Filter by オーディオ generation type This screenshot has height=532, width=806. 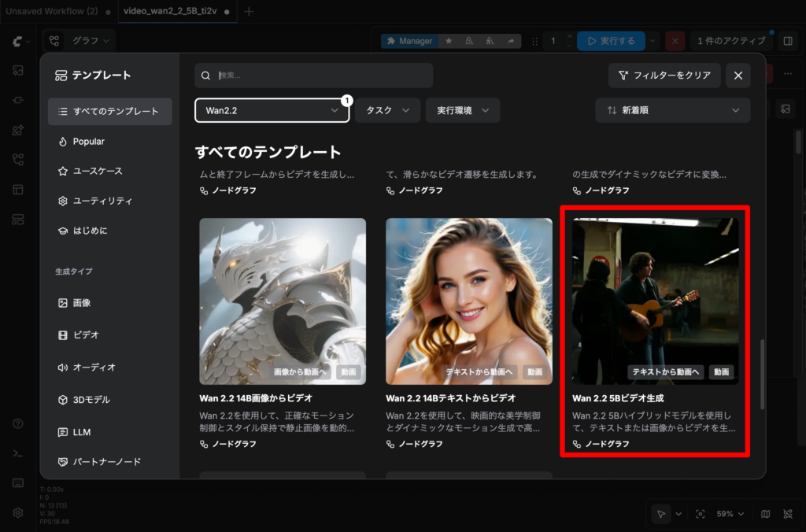tap(94, 368)
